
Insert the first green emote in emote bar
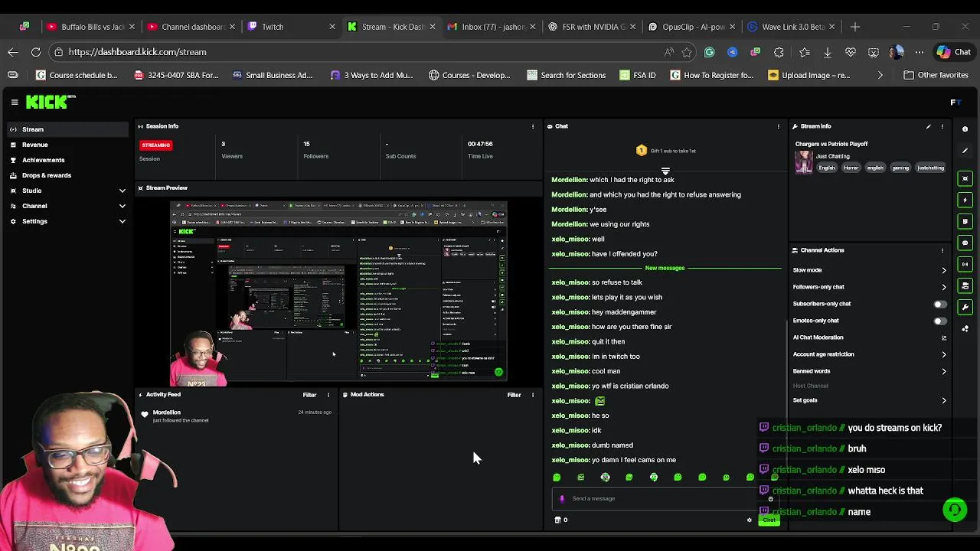coord(557,478)
